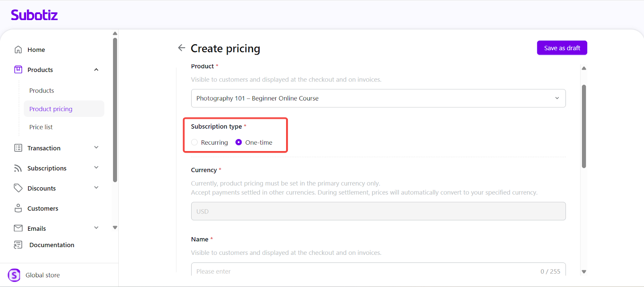Viewport: 644px width, 287px height.
Task: Click the form's vertical scrollbar thumb
Action: pos(584,126)
